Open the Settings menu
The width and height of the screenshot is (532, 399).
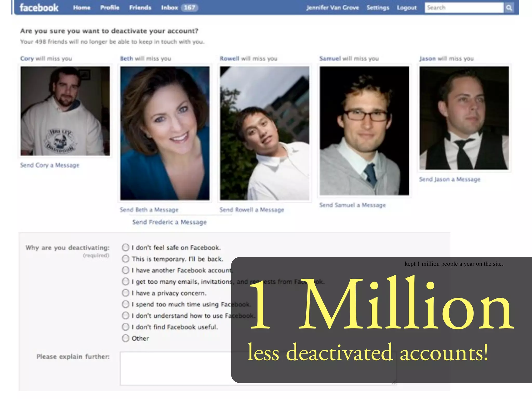(x=378, y=8)
